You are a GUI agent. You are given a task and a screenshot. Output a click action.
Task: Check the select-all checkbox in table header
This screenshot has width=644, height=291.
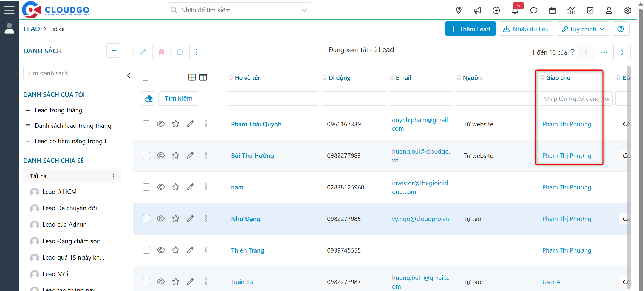click(x=145, y=77)
